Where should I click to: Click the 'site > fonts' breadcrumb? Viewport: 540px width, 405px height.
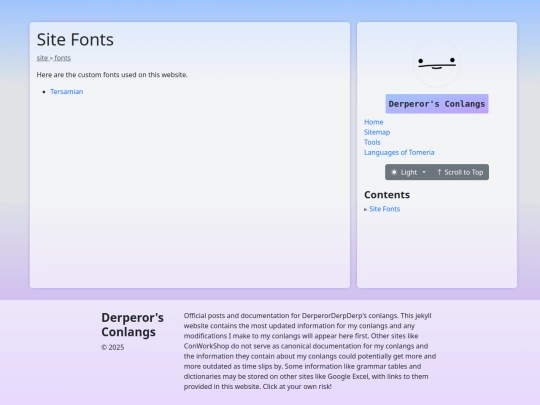pyautogui.click(x=54, y=58)
